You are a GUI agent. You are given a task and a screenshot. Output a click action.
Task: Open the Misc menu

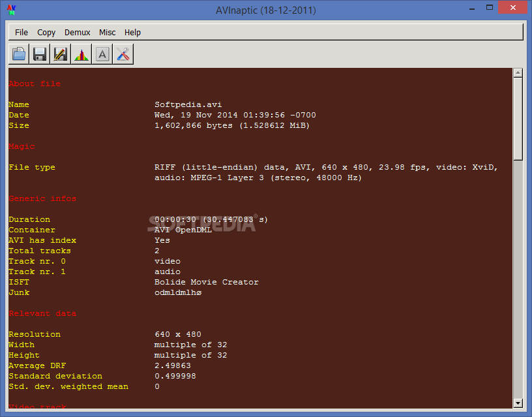[x=107, y=32]
